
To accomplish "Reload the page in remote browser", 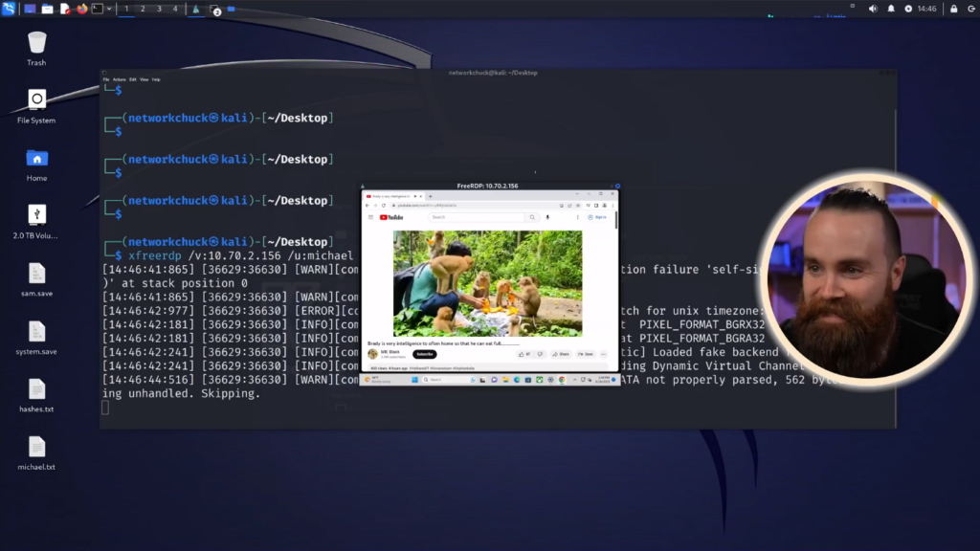I will [384, 206].
